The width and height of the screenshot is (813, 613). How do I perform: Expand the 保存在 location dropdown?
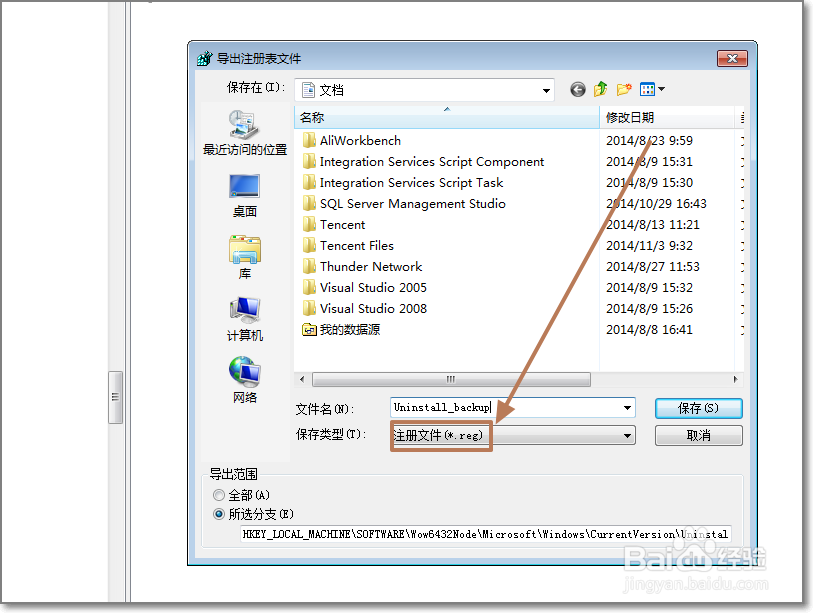[546, 90]
